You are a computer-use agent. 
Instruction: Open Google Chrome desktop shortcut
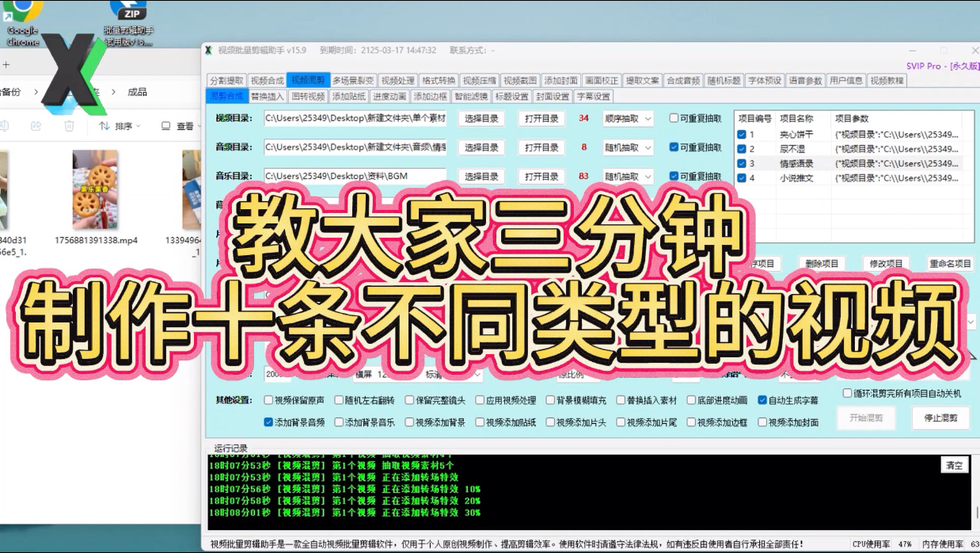[x=22, y=22]
